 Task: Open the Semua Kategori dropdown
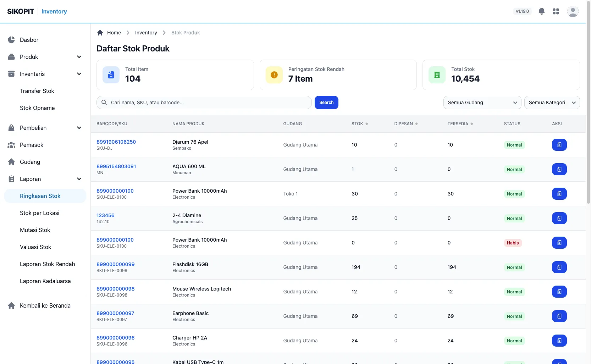[552, 103]
